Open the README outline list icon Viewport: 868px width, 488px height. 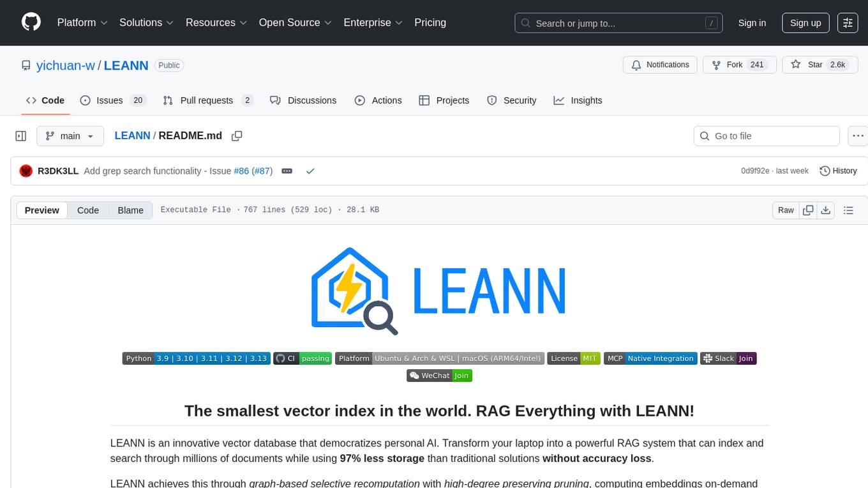[x=848, y=210]
